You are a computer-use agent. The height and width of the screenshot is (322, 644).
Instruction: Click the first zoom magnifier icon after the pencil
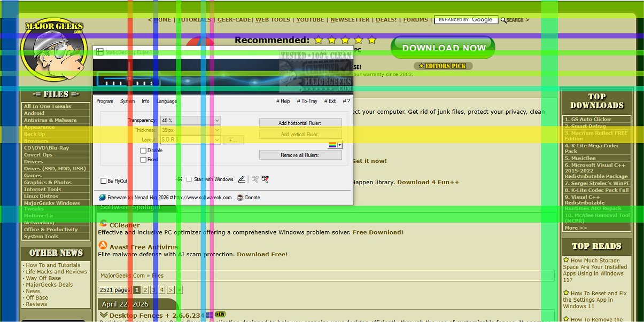255,179
